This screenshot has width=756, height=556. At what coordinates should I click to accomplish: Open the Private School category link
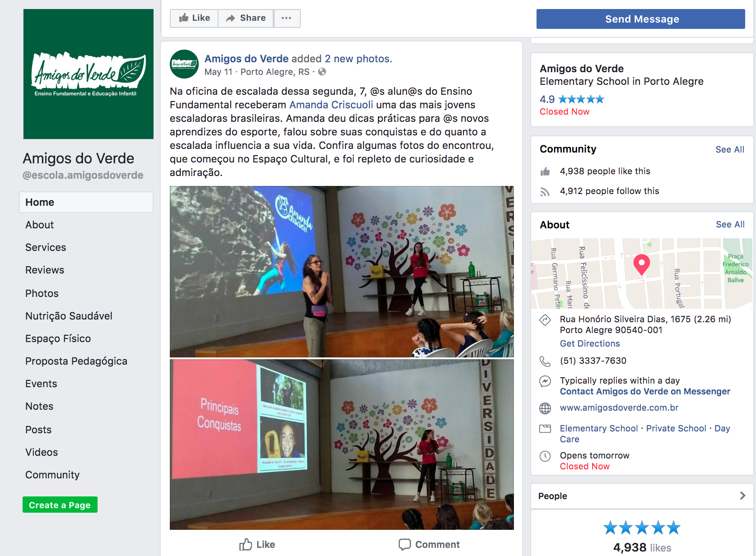[676, 428]
